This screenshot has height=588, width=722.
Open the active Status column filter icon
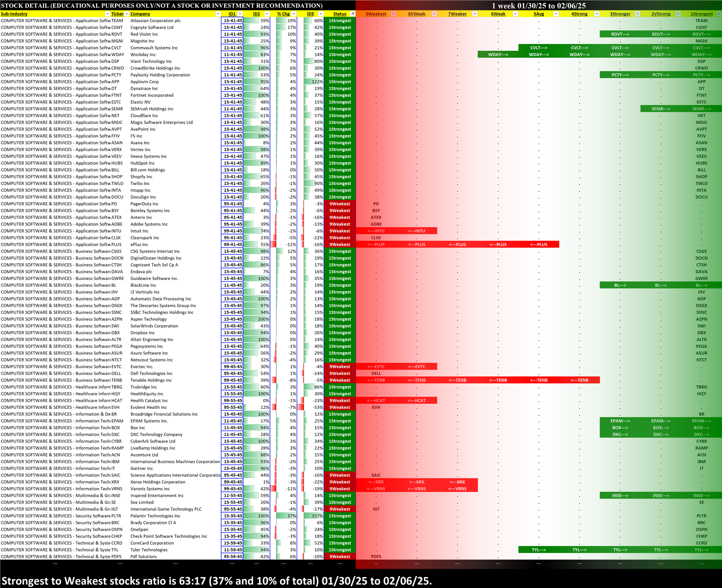[x=353, y=14]
